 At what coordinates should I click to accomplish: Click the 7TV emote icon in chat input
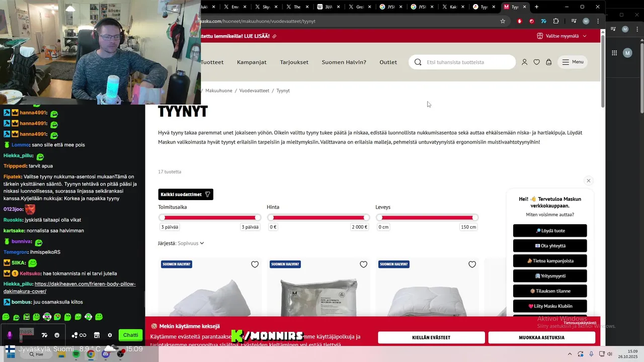click(44, 335)
